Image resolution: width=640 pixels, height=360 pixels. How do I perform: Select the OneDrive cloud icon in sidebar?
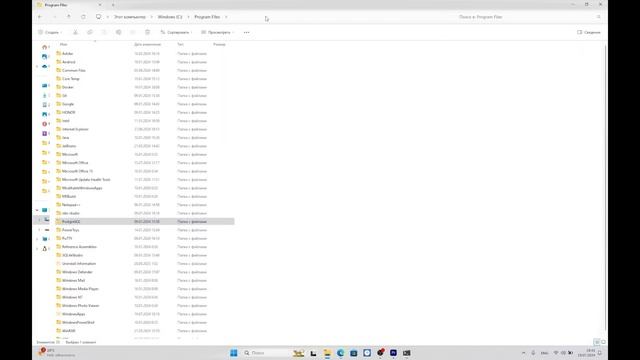pos(44,66)
